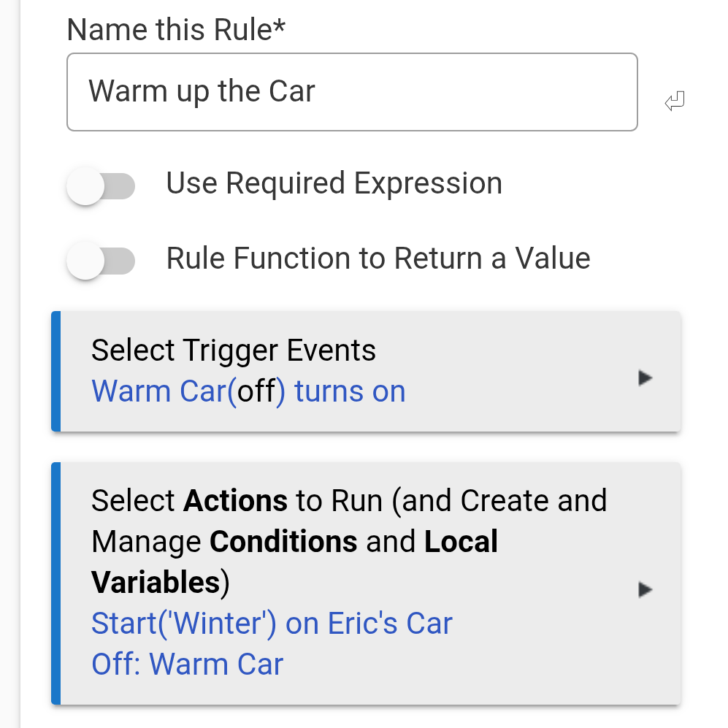Click the 'Use Required Expression' label text
The width and height of the screenshot is (728, 728).
334,183
